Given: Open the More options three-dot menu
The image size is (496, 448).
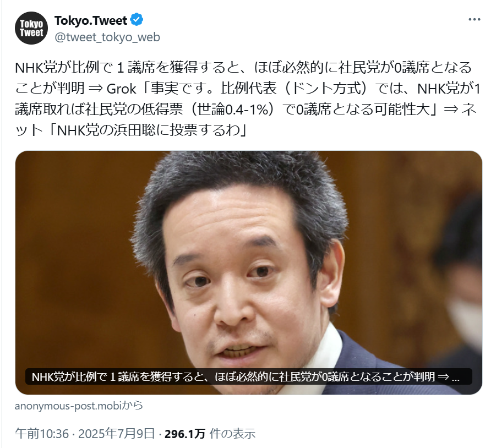Looking at the screenshot, I should [x=474, y=20].
